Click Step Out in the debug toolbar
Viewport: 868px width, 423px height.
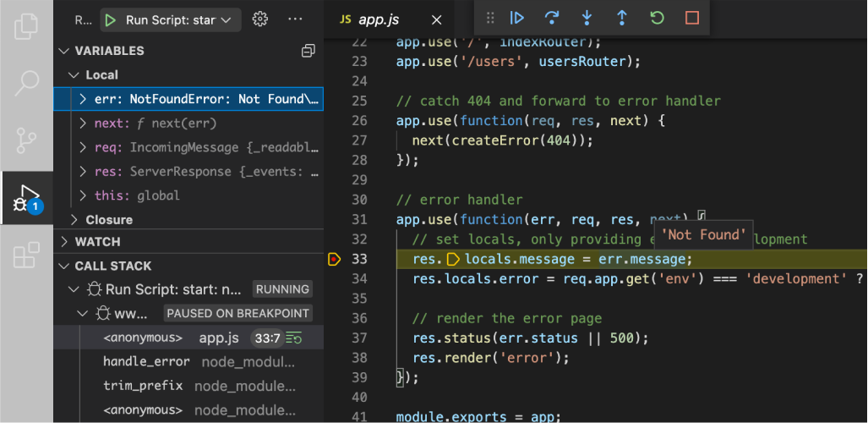click(x=622, y=18)
